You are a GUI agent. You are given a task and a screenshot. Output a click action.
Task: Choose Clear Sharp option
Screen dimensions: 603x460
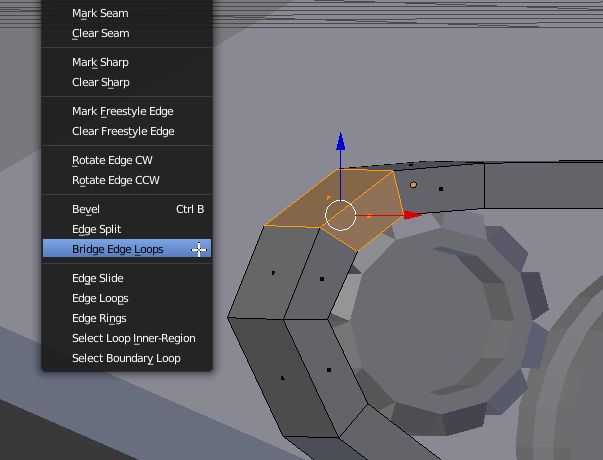(127, 82)
